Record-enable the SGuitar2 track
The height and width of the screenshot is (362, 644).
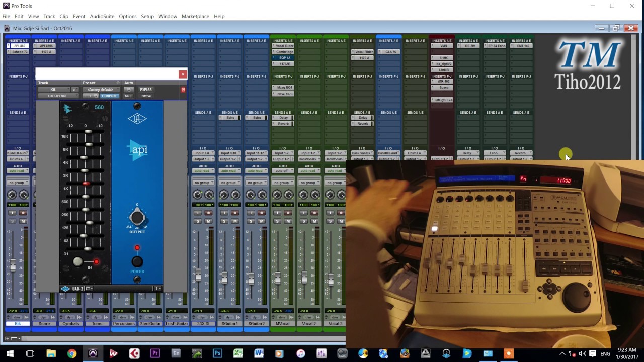261,213
